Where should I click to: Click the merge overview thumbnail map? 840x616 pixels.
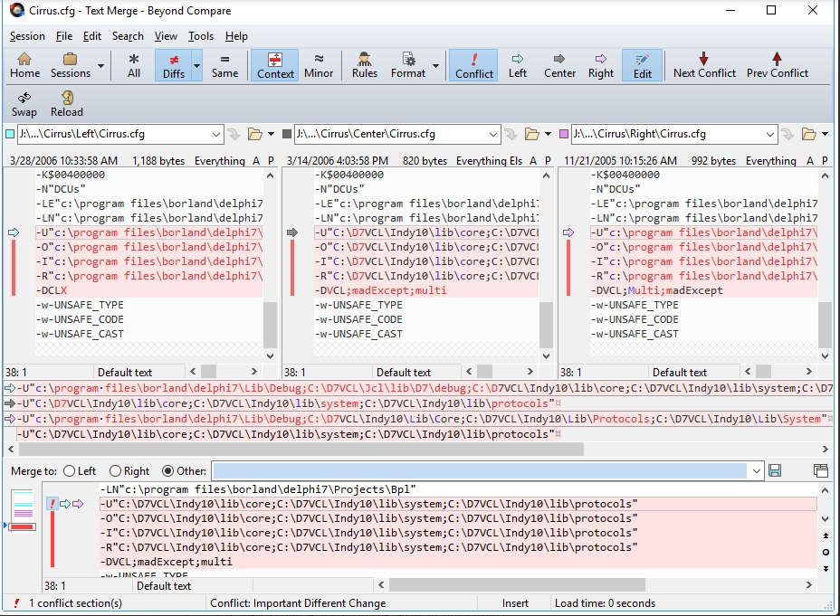[23, 510]
